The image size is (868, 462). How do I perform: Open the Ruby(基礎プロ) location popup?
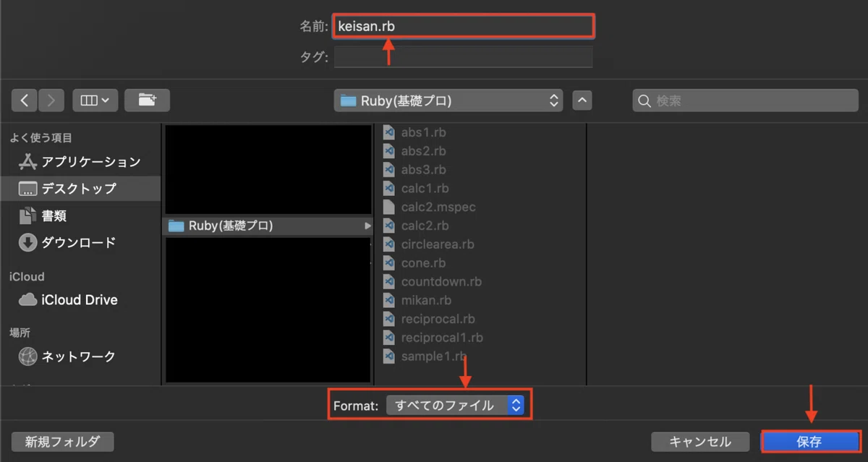(450, 100)
